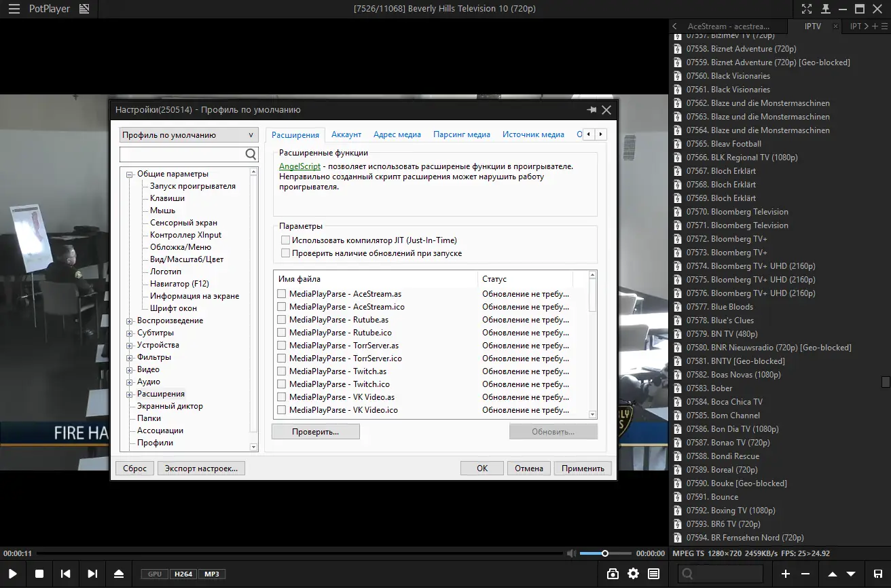Open the PotPlayer playlist panel icon
Image resolution: width=891 pixels, height=588 pixels.
pyautogui.click(x=653, y=574)
